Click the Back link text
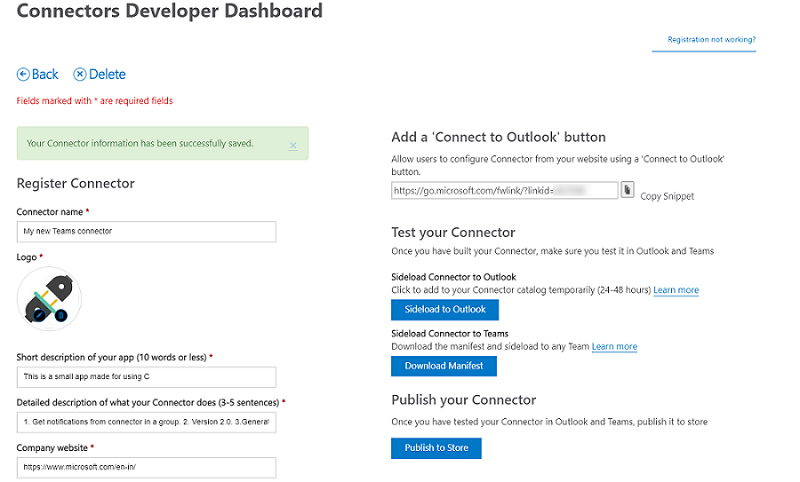Viewport: 800px width, 482px height. tap(45, 74)
